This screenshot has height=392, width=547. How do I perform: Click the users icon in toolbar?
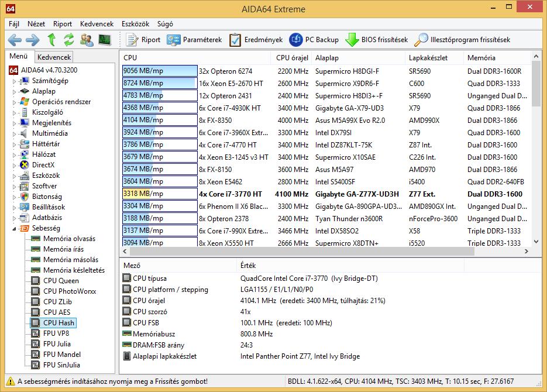pos(87,40)
